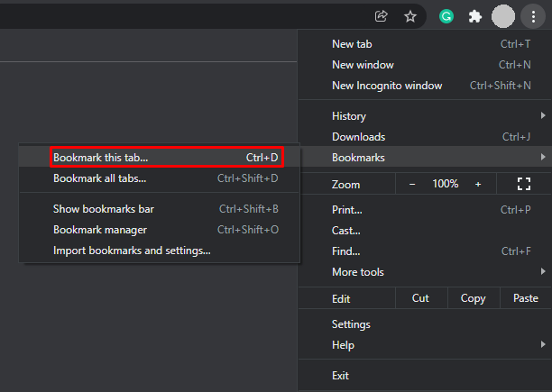Viewport: 552px width, 392px height.
Task: Open the Extensions puzzle piece icon
Action: click(x=474, y=16)
